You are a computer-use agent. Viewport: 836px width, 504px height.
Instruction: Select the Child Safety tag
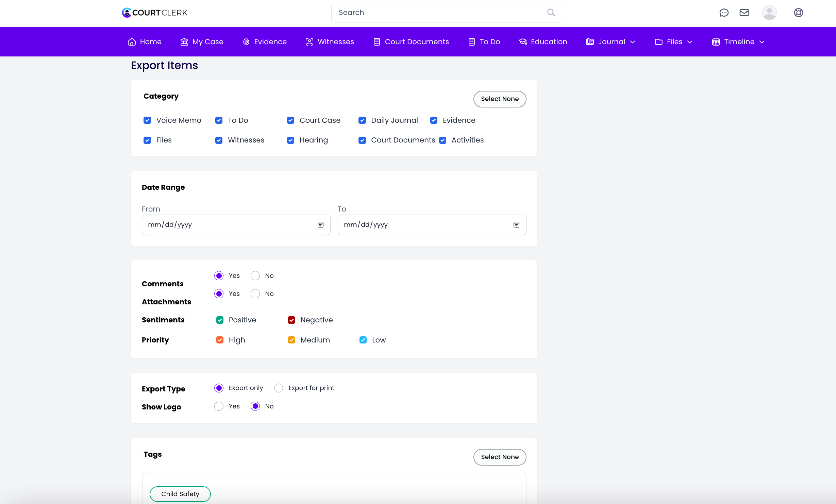pyautogui.click(x=180, y=494)
